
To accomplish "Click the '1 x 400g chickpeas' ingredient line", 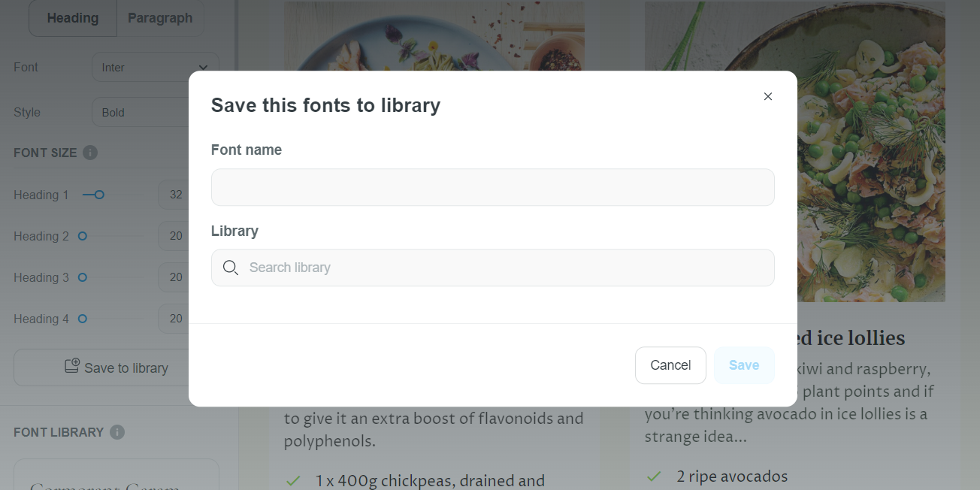I will pyautogui.click(x=430, y=481).
